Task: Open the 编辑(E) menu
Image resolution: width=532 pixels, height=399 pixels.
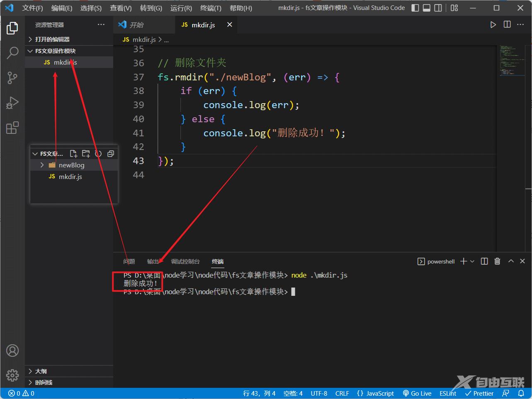Action: [62, 8]
